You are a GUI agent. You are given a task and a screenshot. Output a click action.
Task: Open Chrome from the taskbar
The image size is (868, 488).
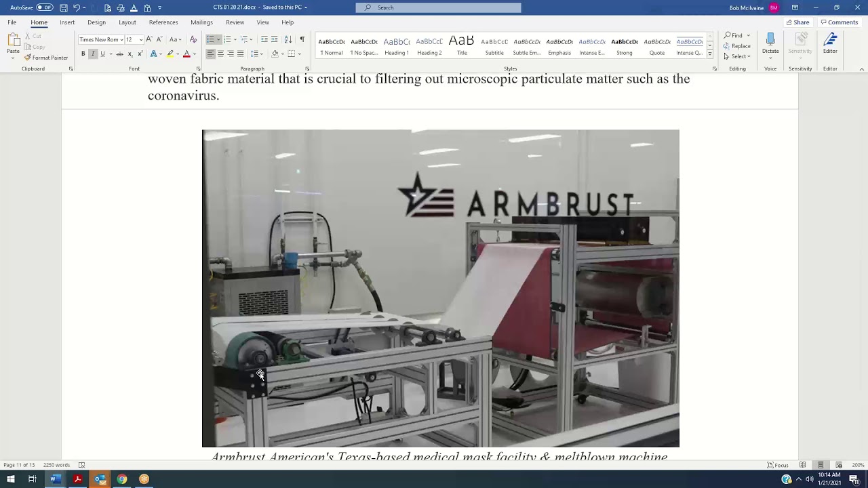coord(122,479)
